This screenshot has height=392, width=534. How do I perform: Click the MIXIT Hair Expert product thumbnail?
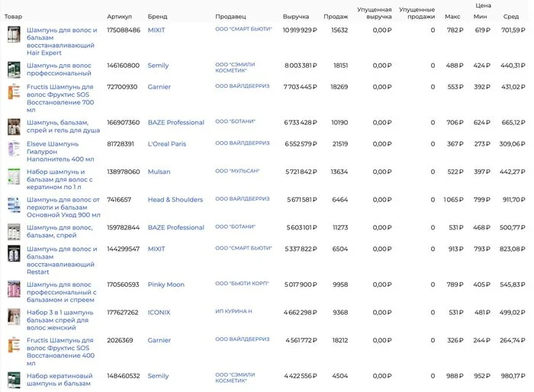click(x=14, y=34)
